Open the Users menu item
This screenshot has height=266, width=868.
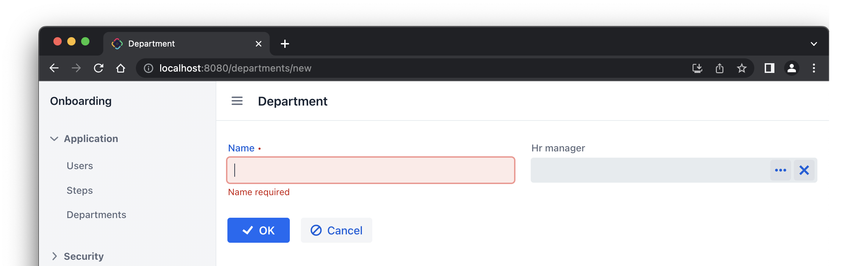pos(80,166)
